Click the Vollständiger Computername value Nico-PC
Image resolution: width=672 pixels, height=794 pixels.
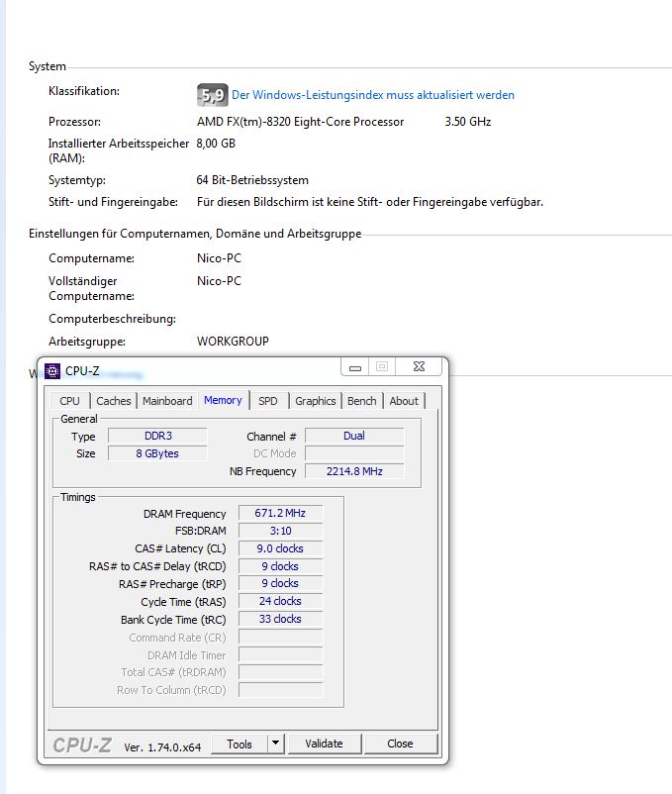219,281
